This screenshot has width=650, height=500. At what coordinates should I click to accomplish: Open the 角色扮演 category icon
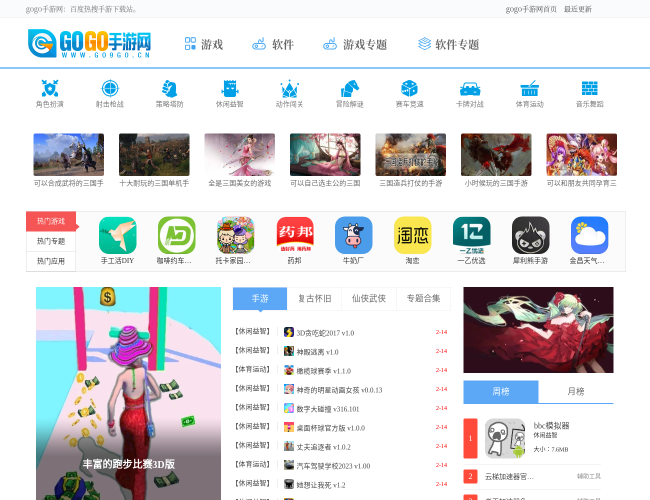click(50, 88)
